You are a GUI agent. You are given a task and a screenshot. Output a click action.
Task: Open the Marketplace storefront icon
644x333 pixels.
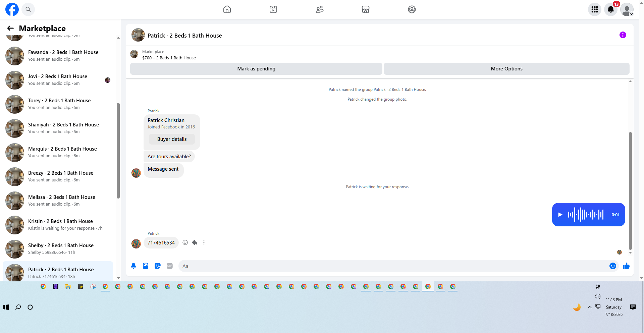(366, 9)
